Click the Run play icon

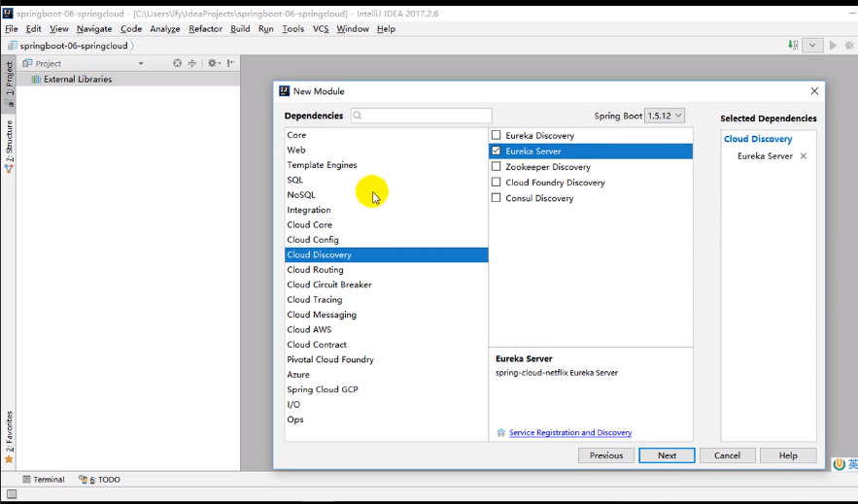[833, 46]
